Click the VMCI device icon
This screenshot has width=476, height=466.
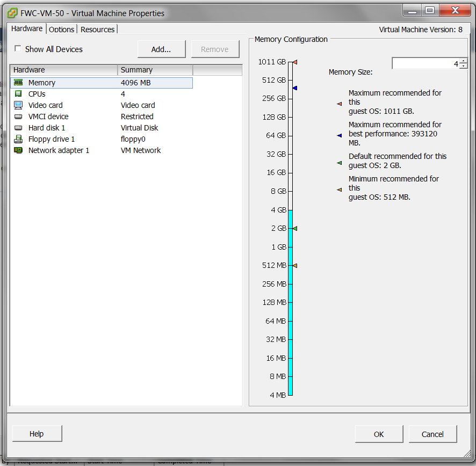[x=18, y=116]
